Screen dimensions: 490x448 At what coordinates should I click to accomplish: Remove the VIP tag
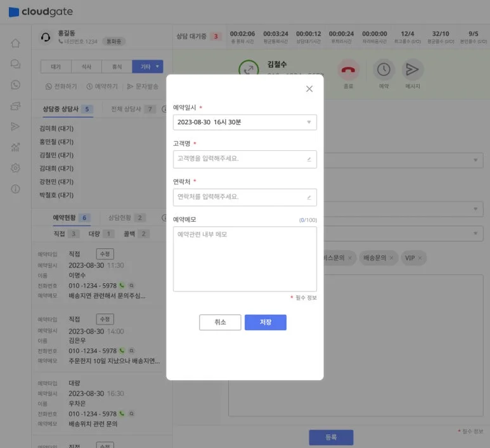tap(420, 258)
